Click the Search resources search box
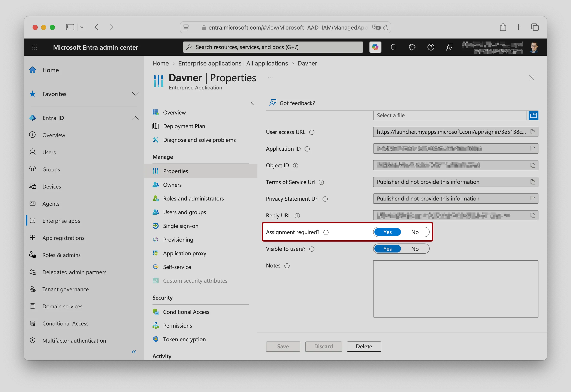The image size is (571, 392). point(273,47)
